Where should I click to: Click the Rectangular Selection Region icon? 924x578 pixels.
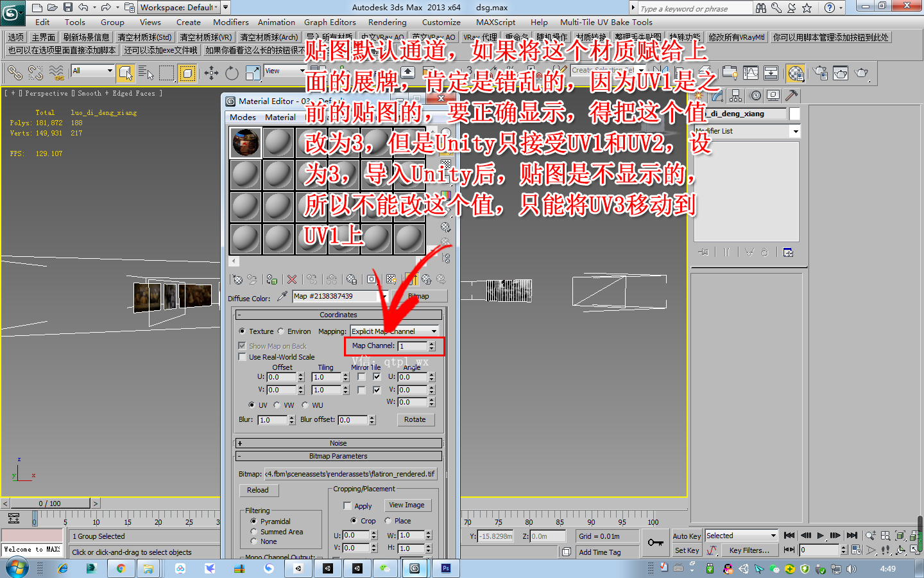(167, 73)
